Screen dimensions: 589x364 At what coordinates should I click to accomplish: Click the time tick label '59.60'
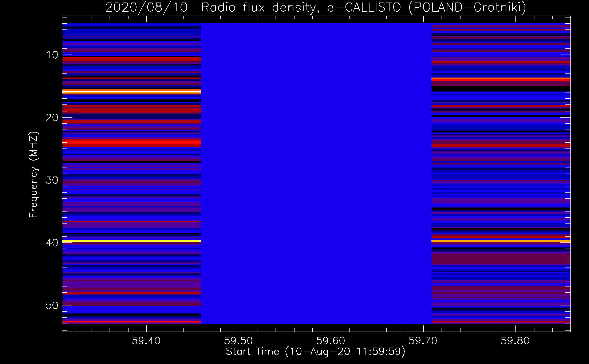pos(331,341)
